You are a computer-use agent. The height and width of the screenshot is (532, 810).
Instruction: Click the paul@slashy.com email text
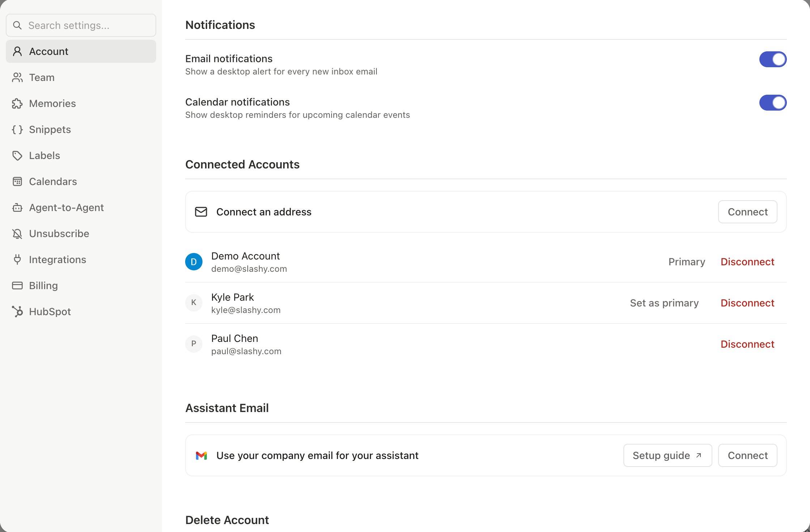(246, 351)
